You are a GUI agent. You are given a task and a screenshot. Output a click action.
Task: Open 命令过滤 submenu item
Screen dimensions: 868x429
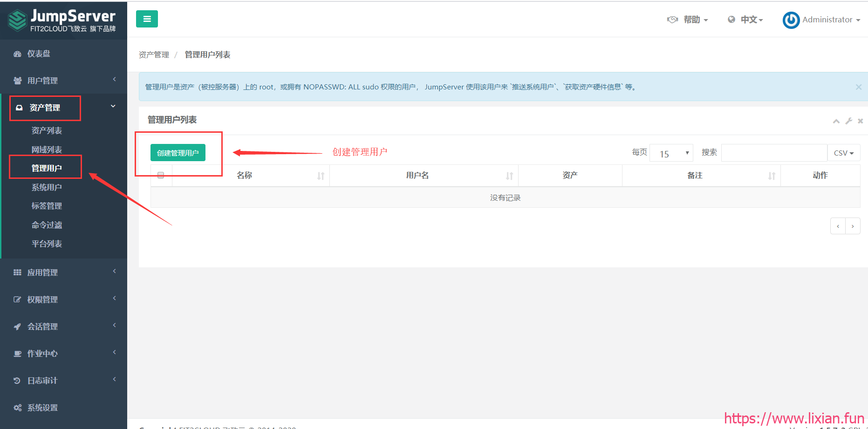47,225
